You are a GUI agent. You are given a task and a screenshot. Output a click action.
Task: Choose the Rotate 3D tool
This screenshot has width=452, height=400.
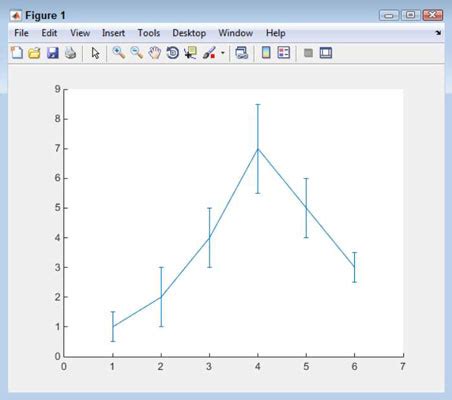click(x=173, y=53)
